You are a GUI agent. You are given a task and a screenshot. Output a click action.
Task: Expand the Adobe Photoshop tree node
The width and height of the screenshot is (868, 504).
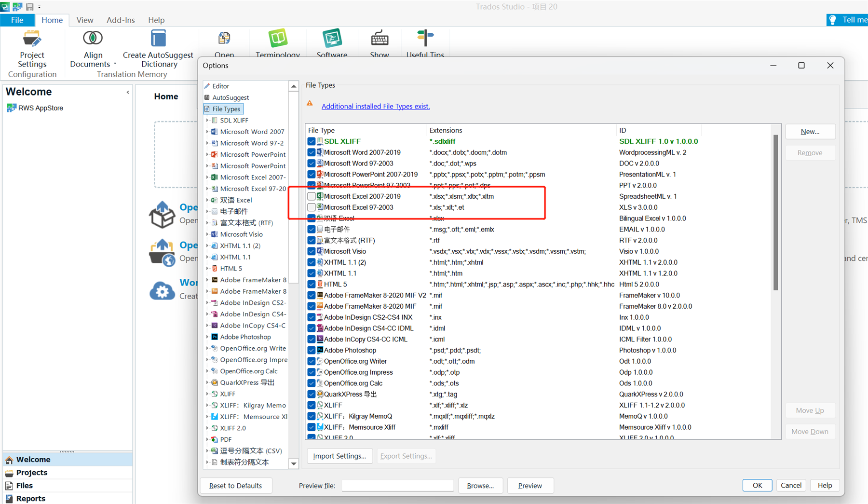coord(207,337)
